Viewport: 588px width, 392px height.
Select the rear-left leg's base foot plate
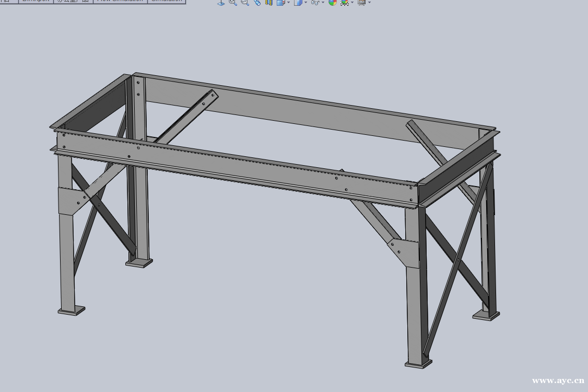point(139,262)
